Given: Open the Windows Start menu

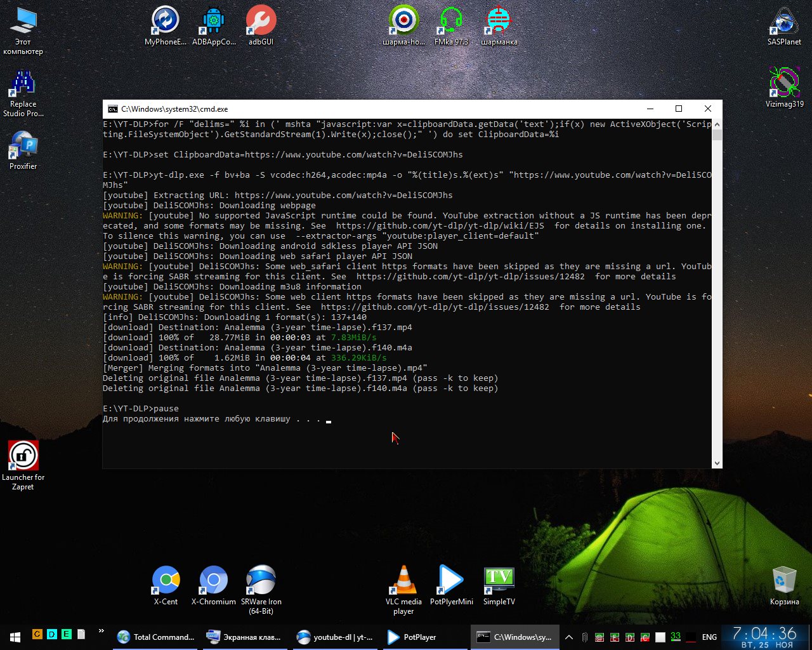Looking at the screenshot, I should 15,637.
